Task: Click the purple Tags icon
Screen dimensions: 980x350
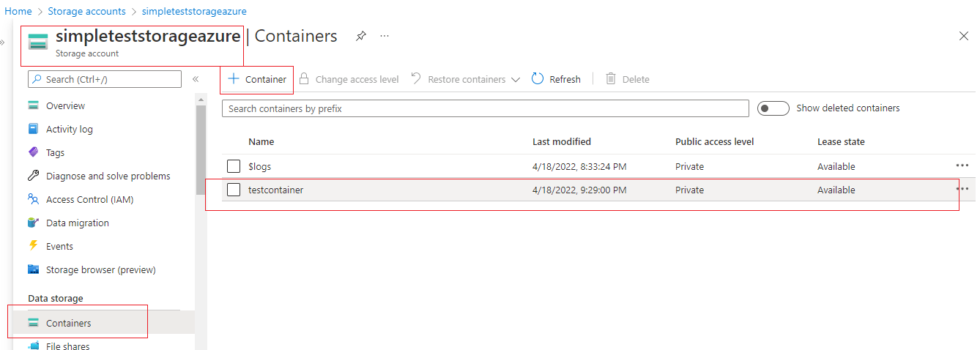Action: [x=33, y=152]
